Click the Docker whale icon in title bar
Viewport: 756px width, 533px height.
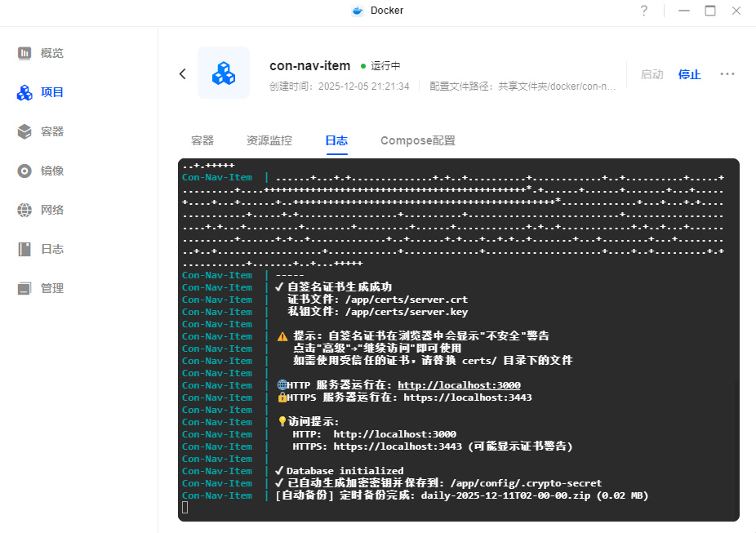pyautogui.click(x=358, y=11)
